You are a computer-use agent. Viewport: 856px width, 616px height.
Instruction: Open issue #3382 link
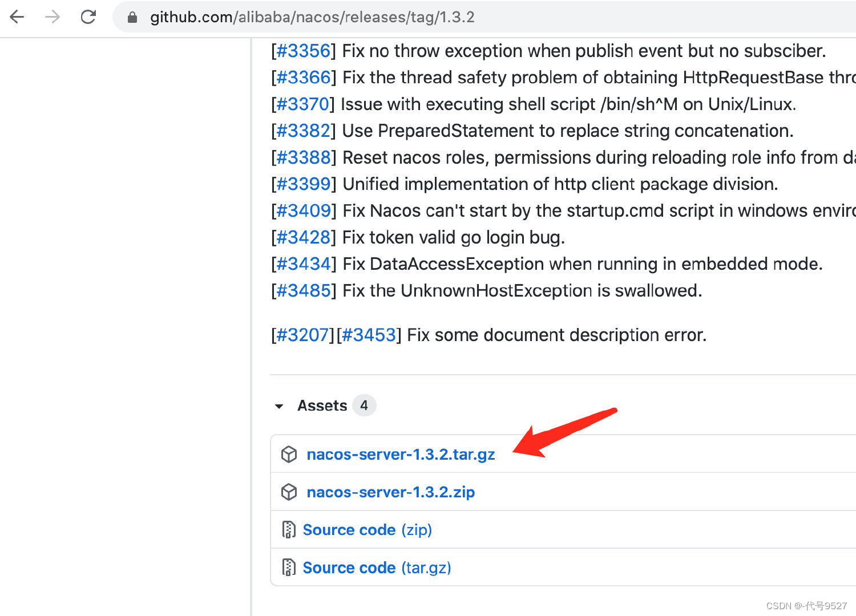tap(304, 131)
